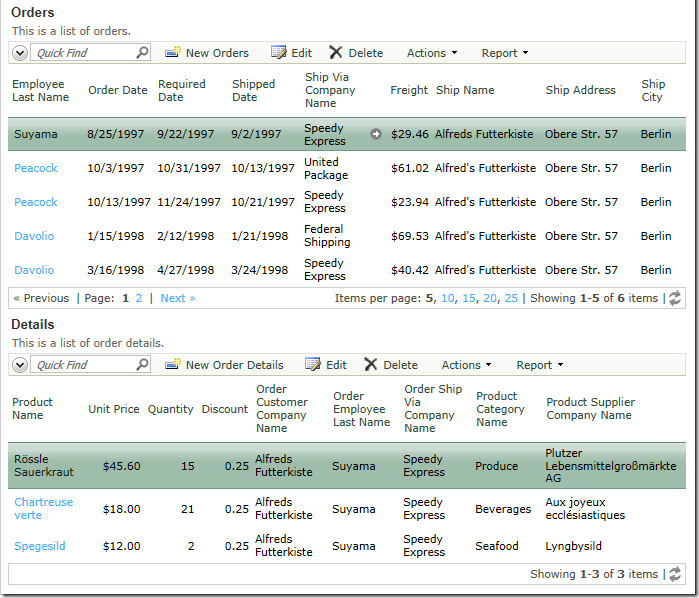Click the United Package cell
Viewport: 699px width, 598px height.
(x=326, y=168)
